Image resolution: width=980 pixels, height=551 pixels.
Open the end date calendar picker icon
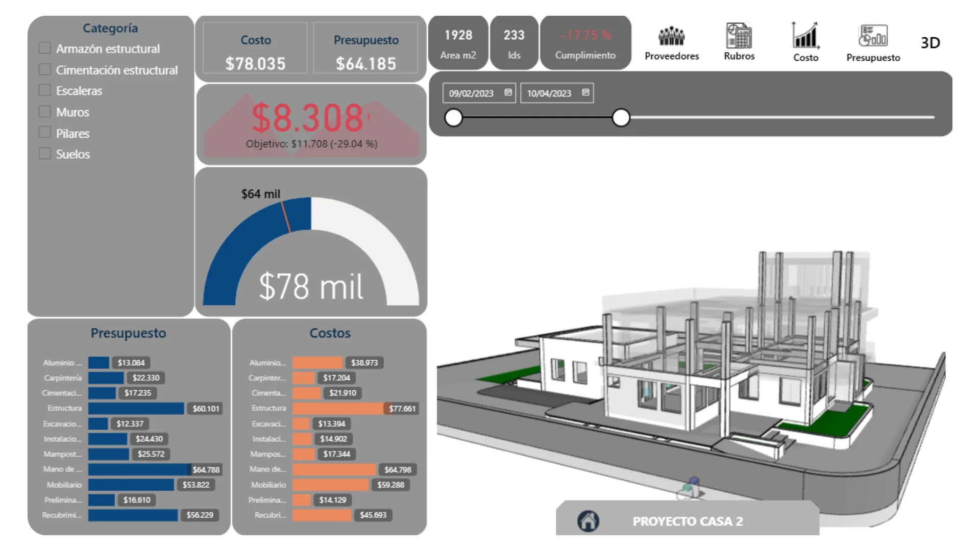pos(585,92)
